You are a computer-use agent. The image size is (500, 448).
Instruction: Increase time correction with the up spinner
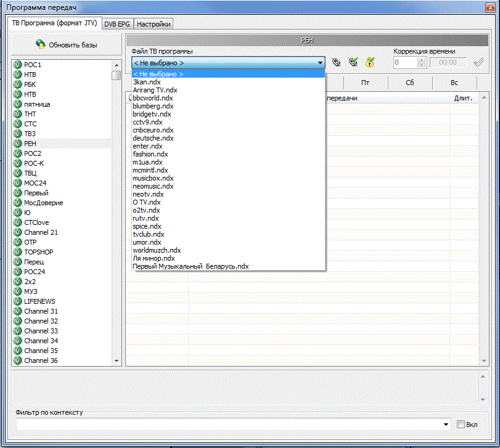point(422,60)
